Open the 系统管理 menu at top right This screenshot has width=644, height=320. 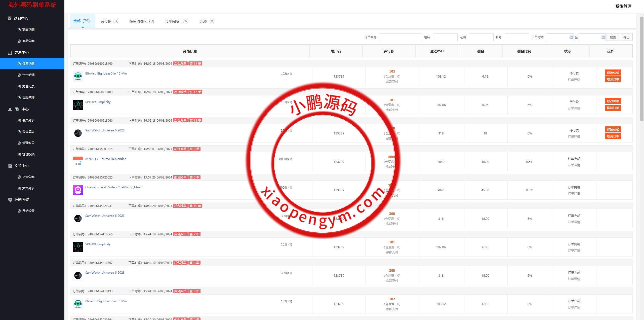[x=623, y=6]
